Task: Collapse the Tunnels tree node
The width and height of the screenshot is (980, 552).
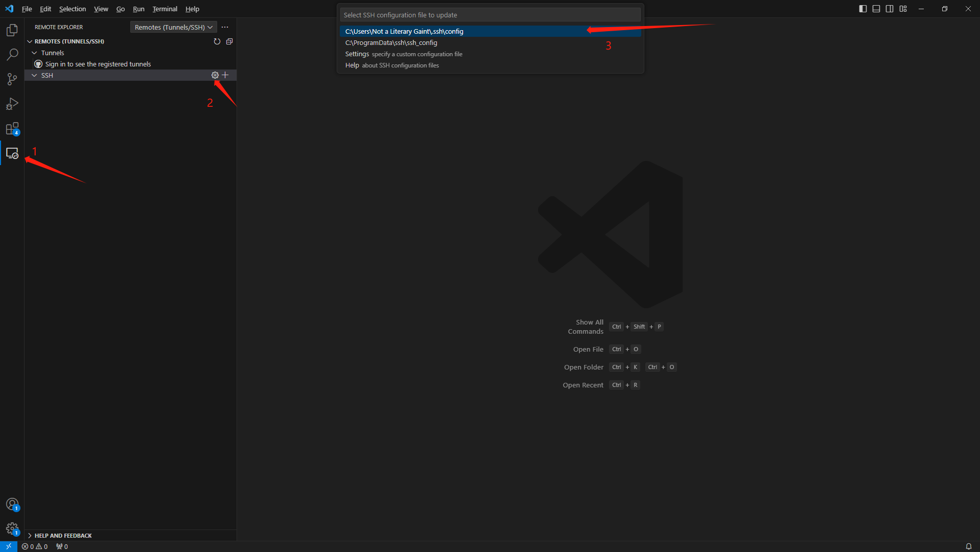Action: coord(34,53)
